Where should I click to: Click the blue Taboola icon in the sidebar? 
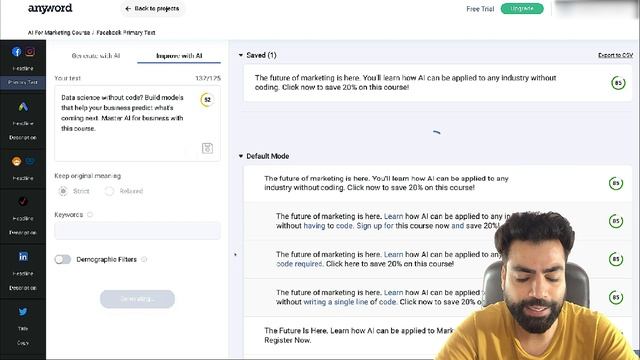click(x=30, y=162)
